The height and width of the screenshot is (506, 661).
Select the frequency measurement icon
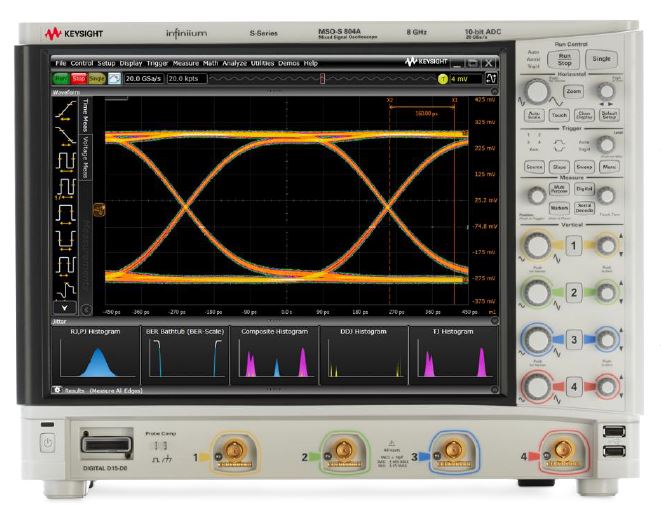[66, 188]
